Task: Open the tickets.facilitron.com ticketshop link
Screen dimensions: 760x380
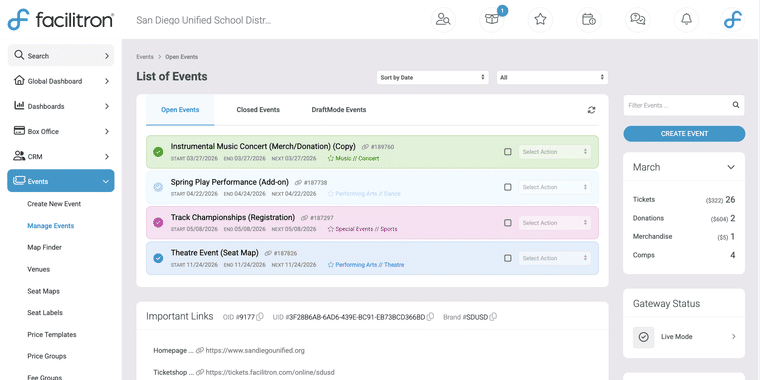Action: (270, 372)
